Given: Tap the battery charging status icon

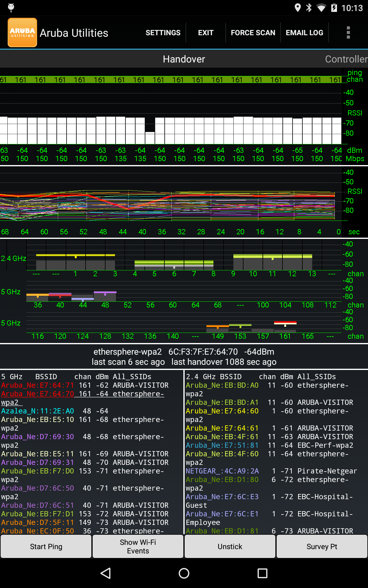Looking at the screenshot, I should coord(334,8).
